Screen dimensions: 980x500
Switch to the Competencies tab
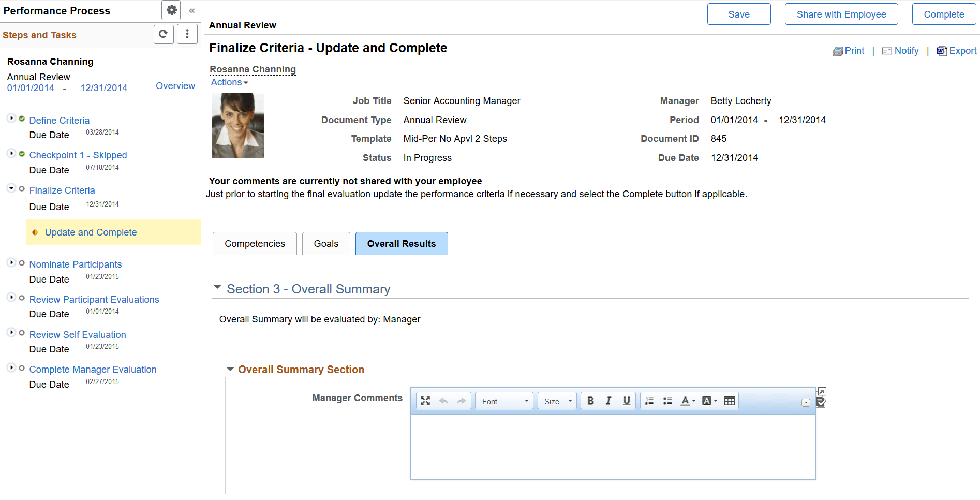pyautogui.click(x=254, y=243)
